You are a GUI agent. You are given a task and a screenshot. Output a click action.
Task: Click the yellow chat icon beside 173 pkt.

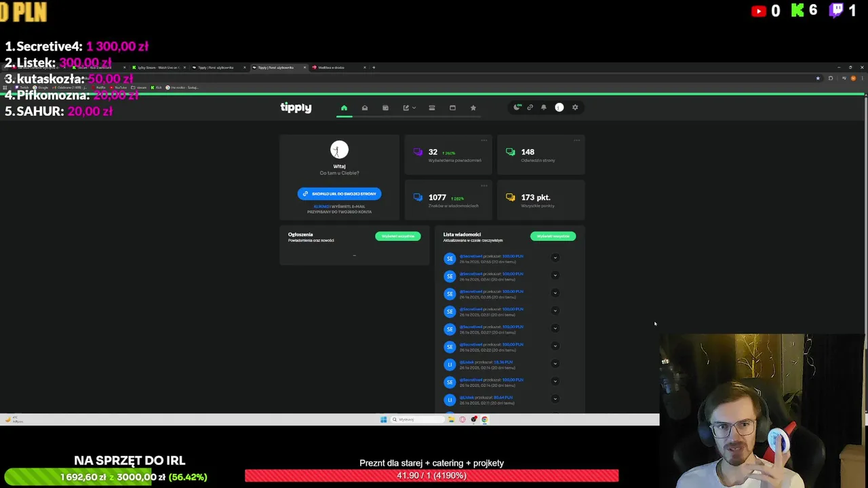(x=510, y=197)
